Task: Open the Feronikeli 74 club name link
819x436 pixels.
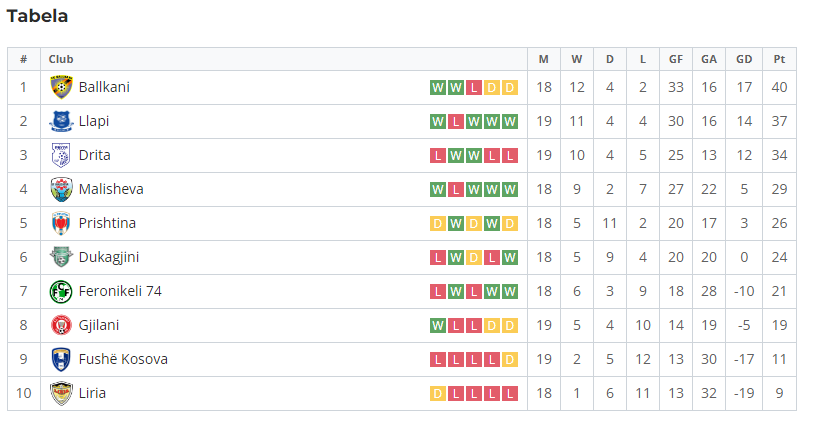Action: (x=120, y=291)
